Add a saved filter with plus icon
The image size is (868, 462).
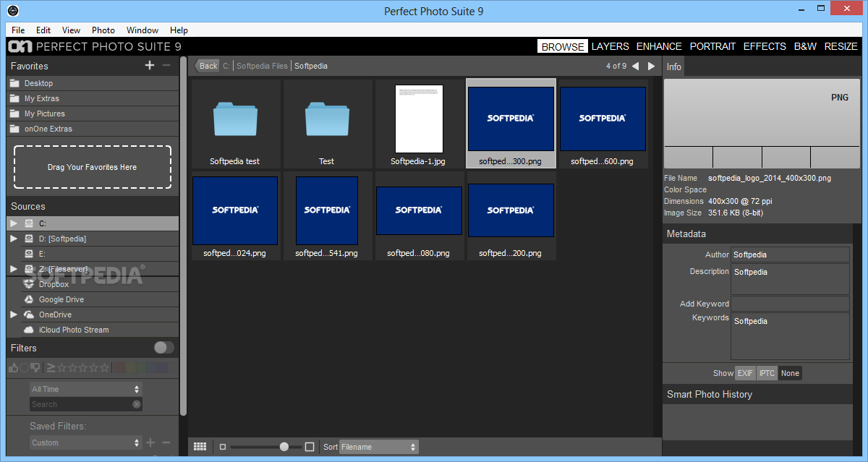click(150, 442)
